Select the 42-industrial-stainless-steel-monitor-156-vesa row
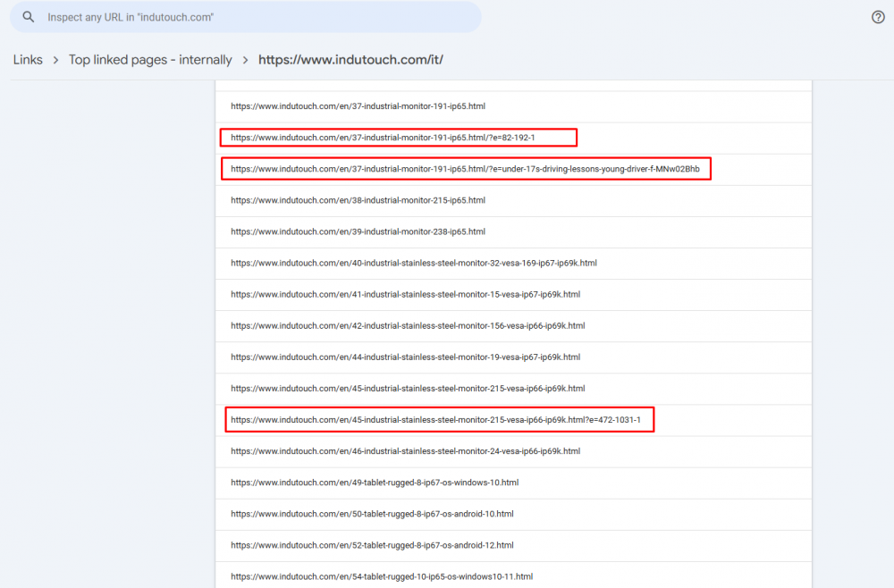The height and width of the screenshot is (588, 894). [x=514, y=326]
